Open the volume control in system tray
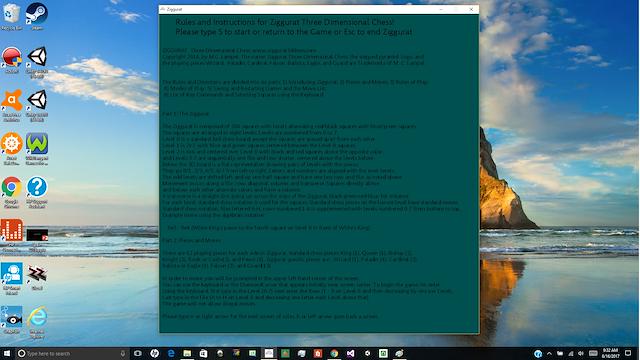The image size is (640, 360). point(581,353)
